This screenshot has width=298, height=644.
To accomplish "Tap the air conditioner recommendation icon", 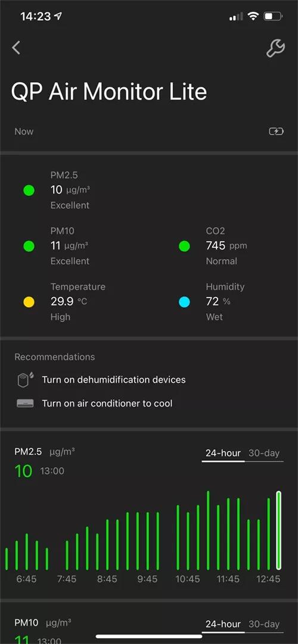I will (25, 404).
